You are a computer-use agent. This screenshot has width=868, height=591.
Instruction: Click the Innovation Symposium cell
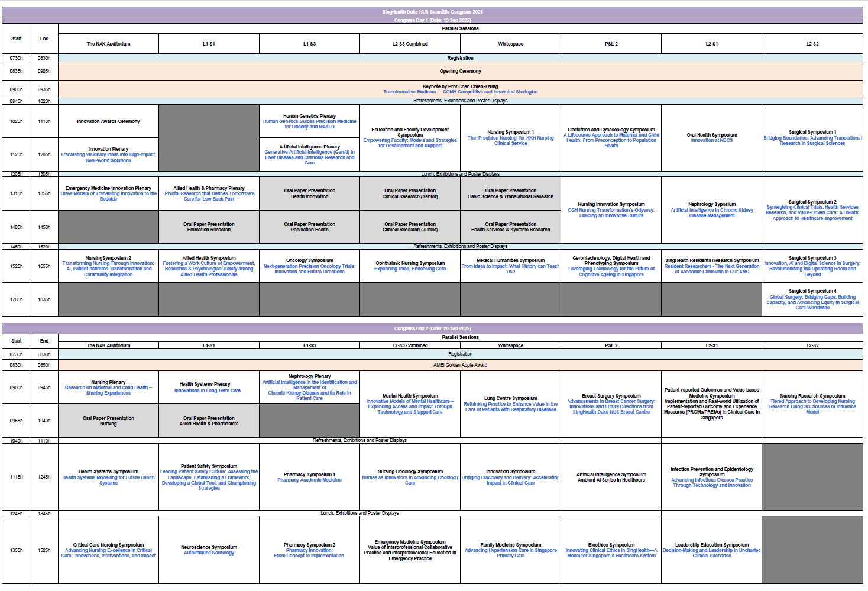[x=510, y=477]
